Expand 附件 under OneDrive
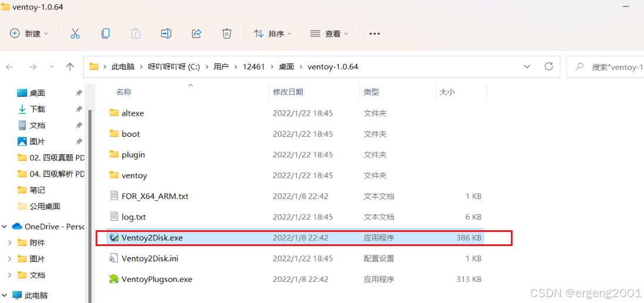Image resolution: width=644 pixels, height=303 pixels. coord(9,243)
